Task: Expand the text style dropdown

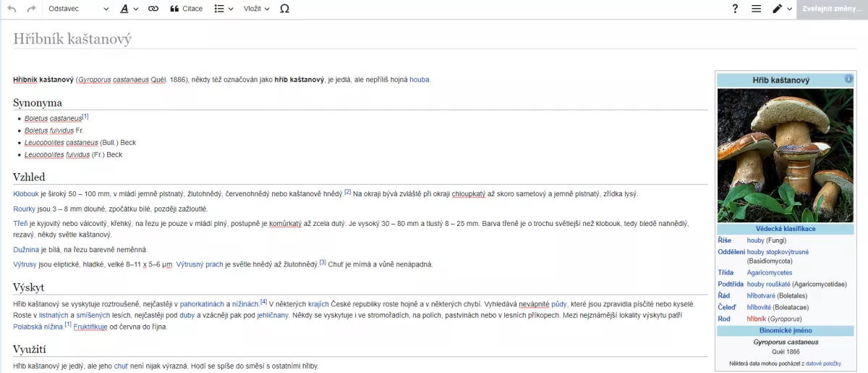Action: [x=129, y=9]
